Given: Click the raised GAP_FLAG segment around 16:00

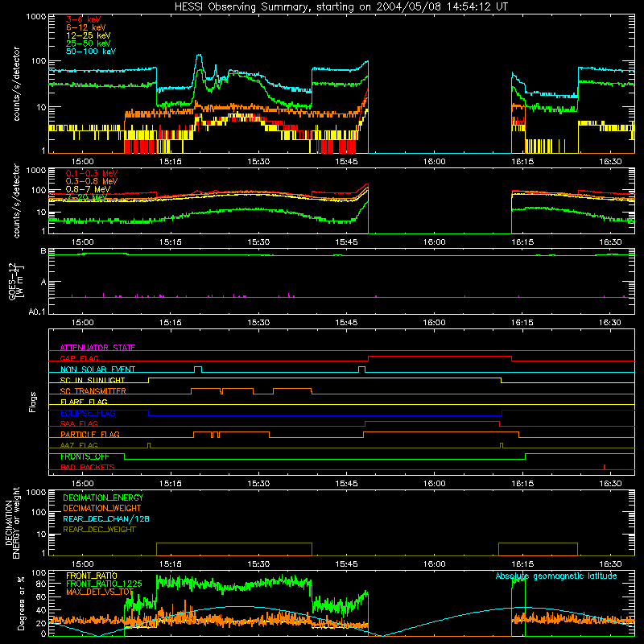Looking at the screenshot, I should click(440, 357).
